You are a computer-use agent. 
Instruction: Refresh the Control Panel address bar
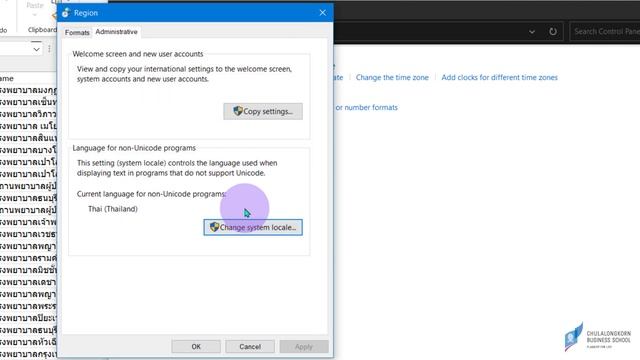[x=553, y=31]
